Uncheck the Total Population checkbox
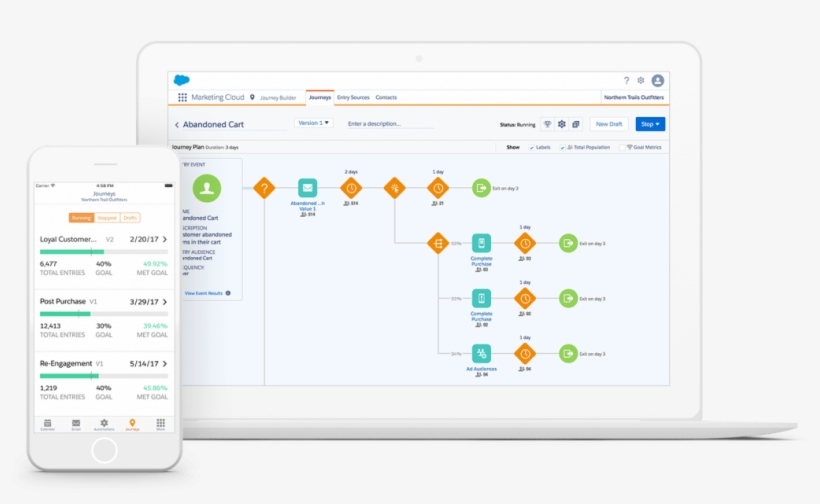 563,147
